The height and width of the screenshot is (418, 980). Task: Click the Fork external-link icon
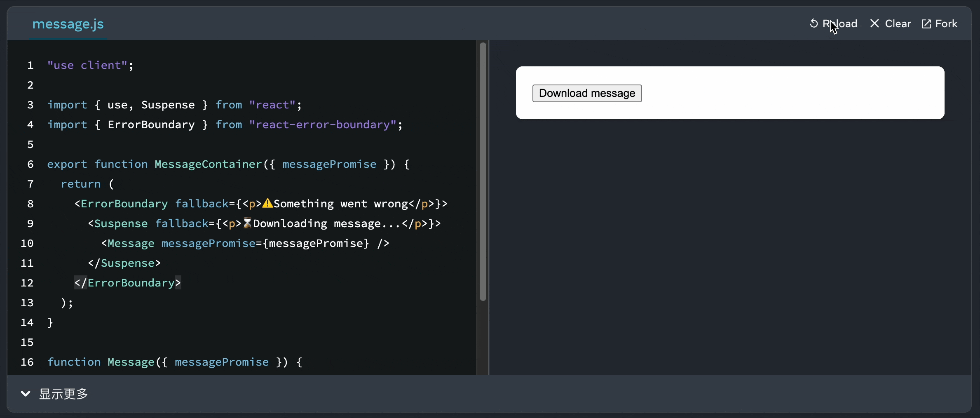tap(926, 23)
